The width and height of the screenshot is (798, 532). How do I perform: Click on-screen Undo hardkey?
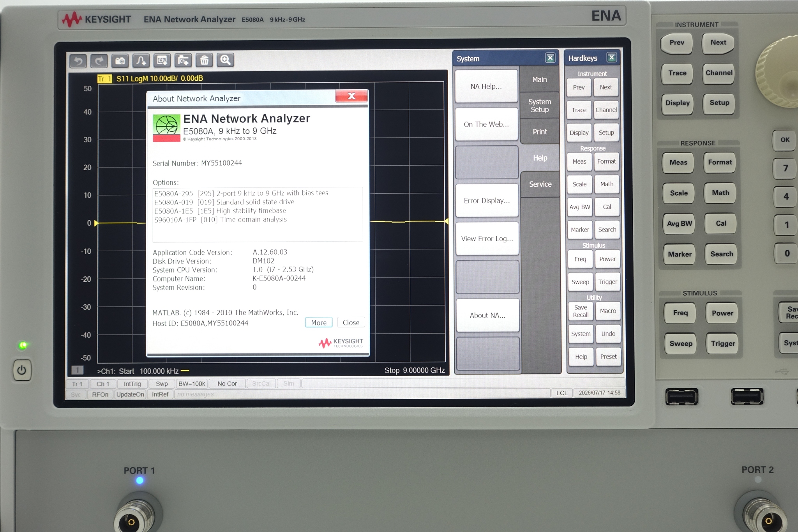click(608, 334)
